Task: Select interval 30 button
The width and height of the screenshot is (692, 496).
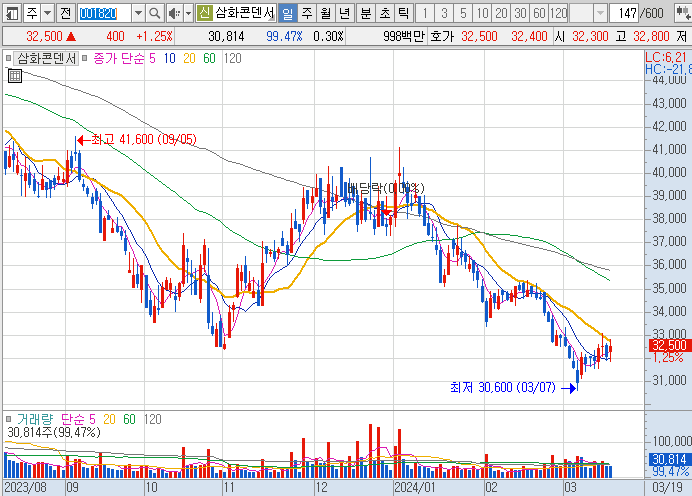Action: [x=520, y=13]
